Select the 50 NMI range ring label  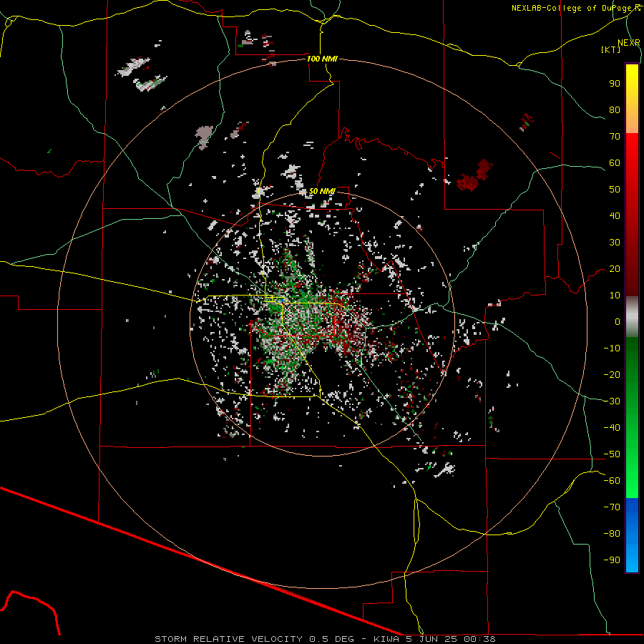click(322, 191)
